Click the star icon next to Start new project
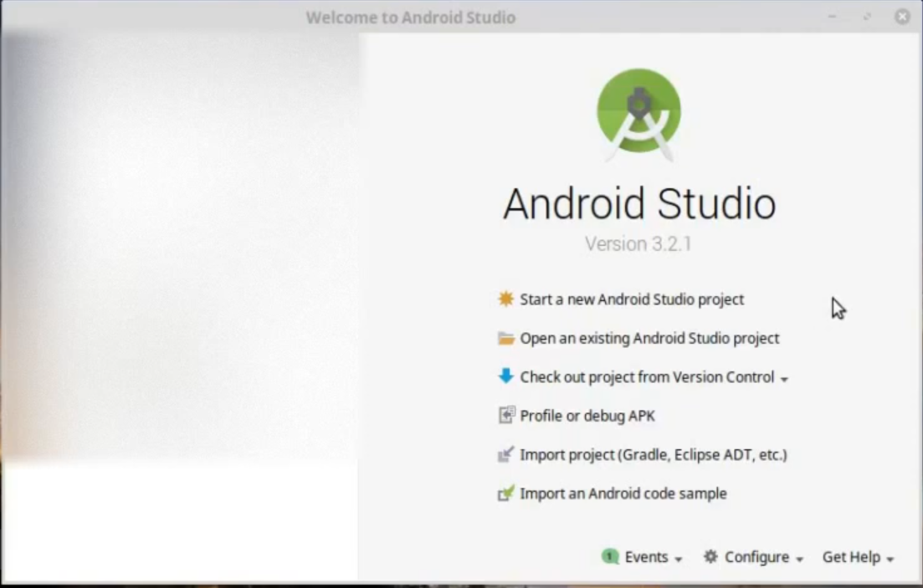Screen dimensions: 923x588 505,299
